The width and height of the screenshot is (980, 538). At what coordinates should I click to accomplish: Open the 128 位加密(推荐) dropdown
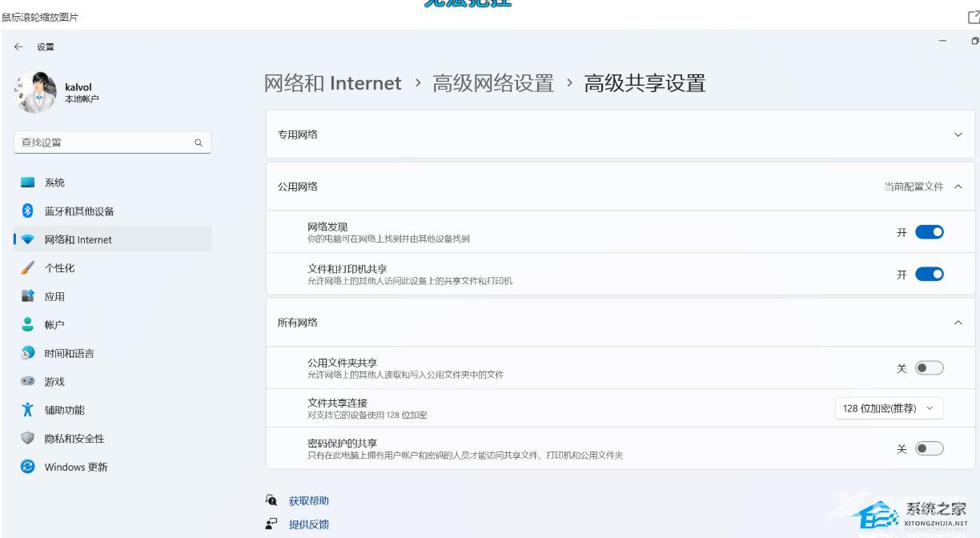(889, 408)
